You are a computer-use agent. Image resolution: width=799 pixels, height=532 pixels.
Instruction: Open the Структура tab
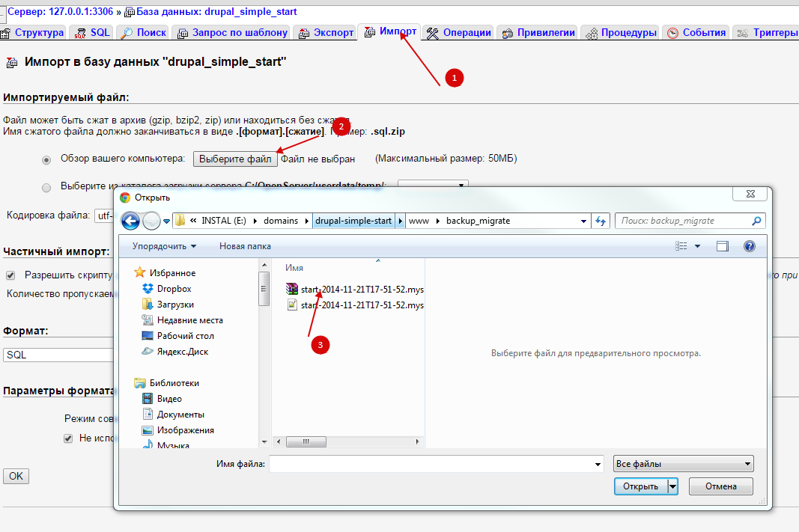(32, 33)
